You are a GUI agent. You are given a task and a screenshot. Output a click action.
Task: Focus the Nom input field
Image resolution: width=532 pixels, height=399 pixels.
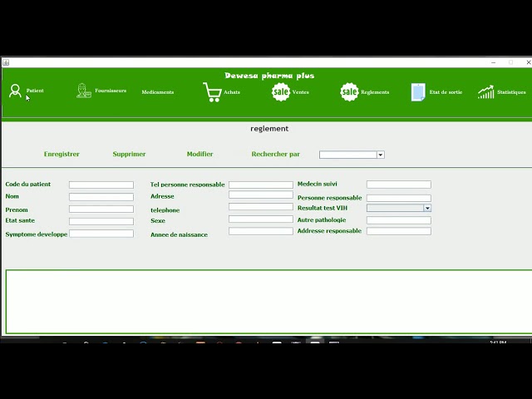point(101,197)
